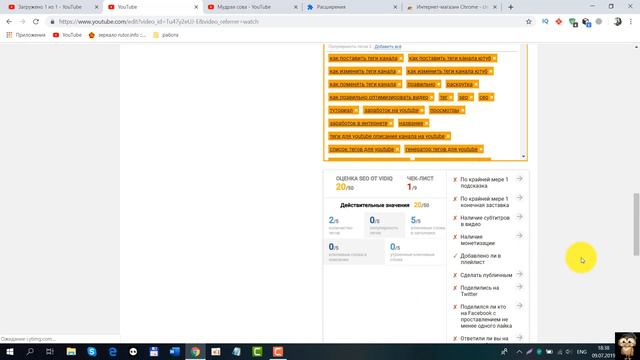This screenshot has width=640, height=360.
Task: Click the address bar URL field
Action: [x=286, y=22]
